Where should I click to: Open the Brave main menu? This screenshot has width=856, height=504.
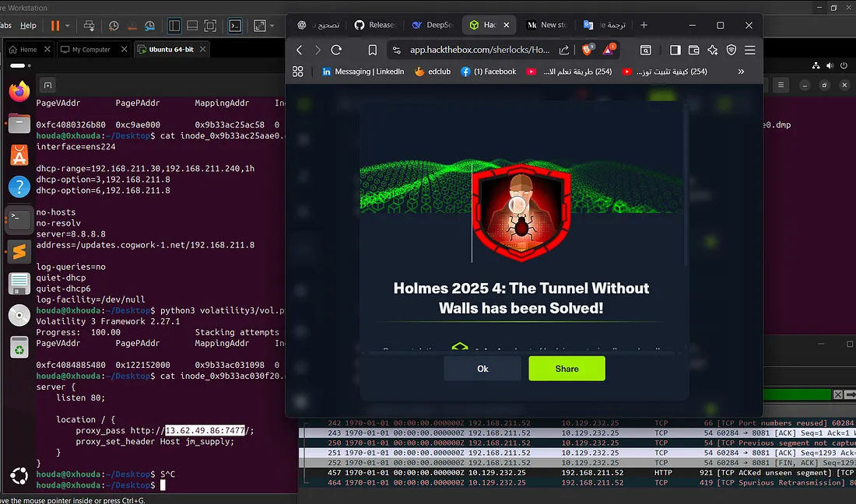point(750,50)
